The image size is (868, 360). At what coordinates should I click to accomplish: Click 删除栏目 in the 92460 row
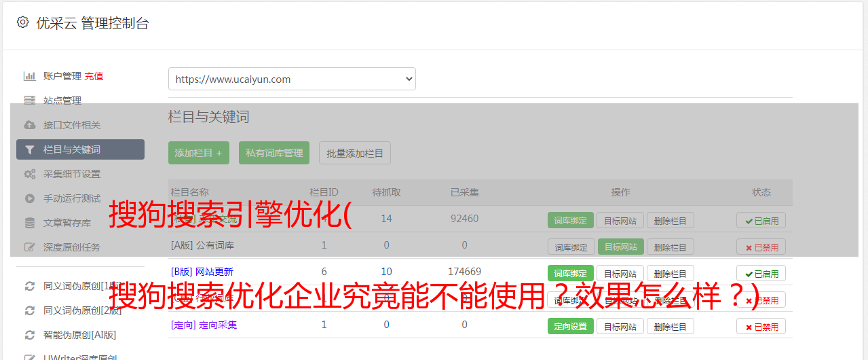tap(670, 220)
